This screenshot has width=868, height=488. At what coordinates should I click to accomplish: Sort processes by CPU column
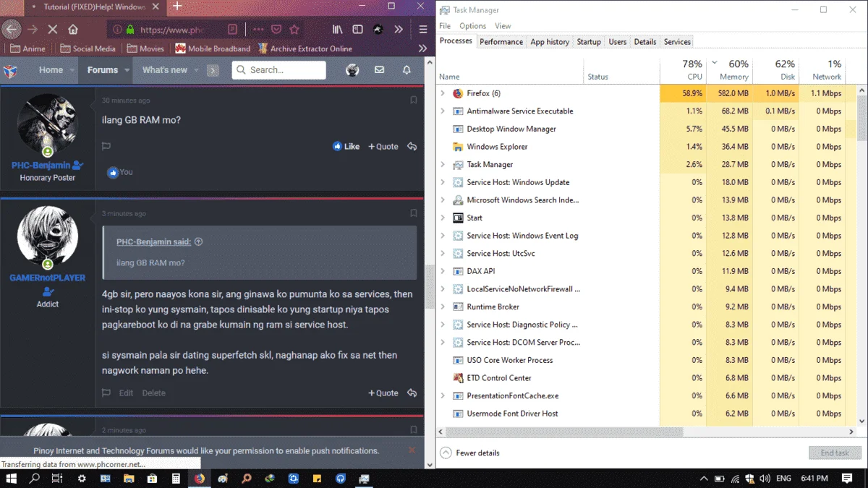684,69
